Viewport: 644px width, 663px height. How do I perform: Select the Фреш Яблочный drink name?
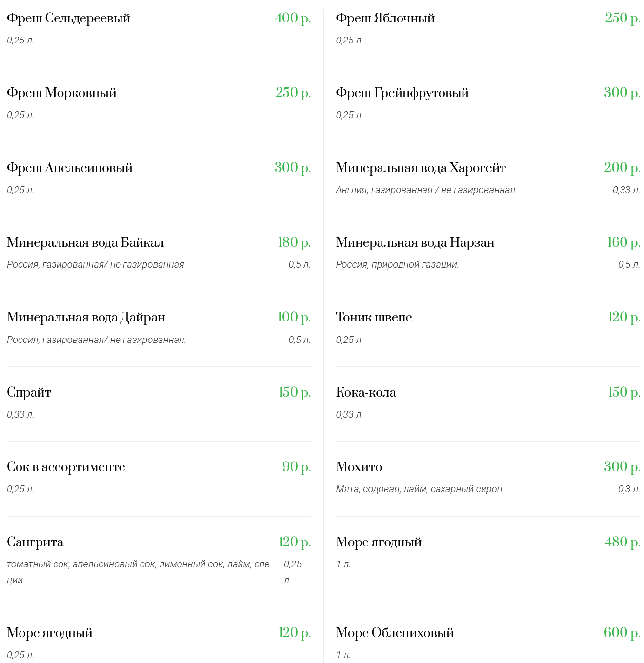coord(385,18)
